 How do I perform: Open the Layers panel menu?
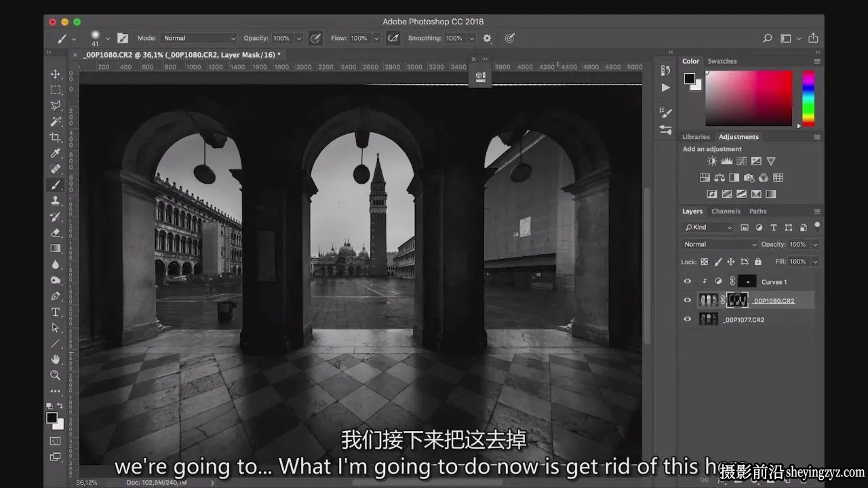click(x=816, y=211)
